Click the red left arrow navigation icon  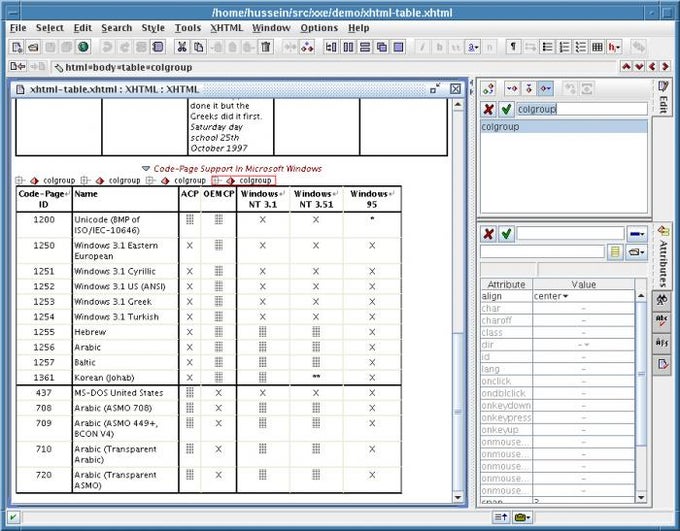point(652,66)
